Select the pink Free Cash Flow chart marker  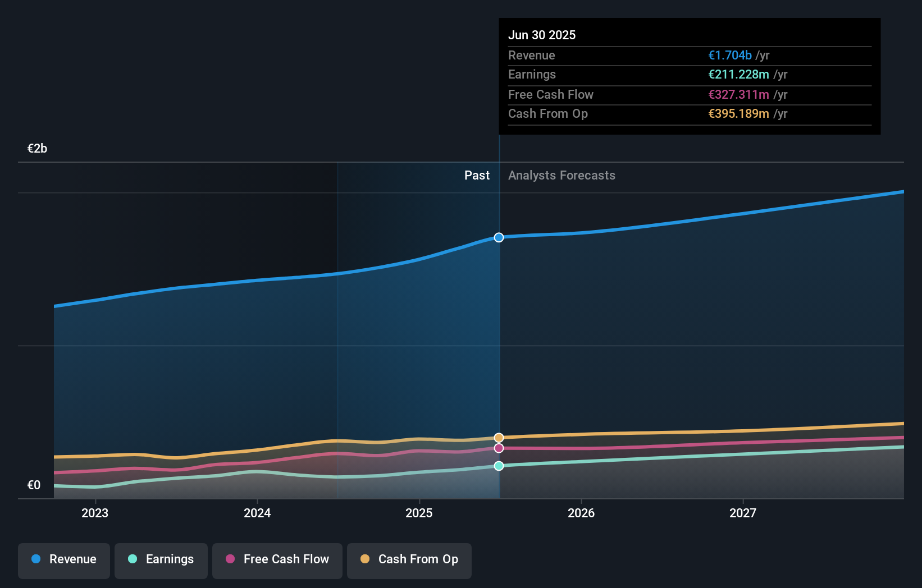498,448
